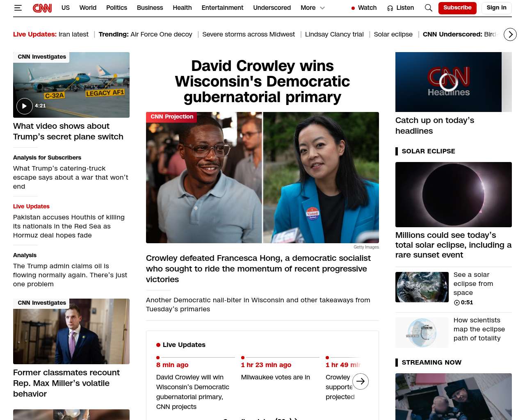Open the Democratic nail-biter takeaways article
The image size is (525, 420).
point(258,304)
